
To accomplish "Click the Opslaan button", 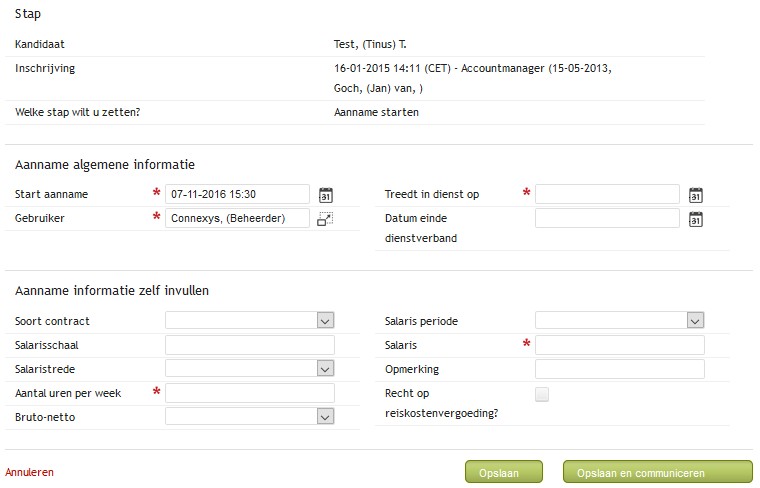I will (504, 472).
